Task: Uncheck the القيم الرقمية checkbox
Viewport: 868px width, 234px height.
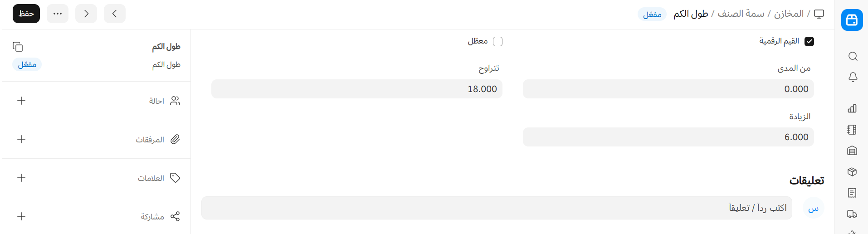Action: click(x=809, y=42)
